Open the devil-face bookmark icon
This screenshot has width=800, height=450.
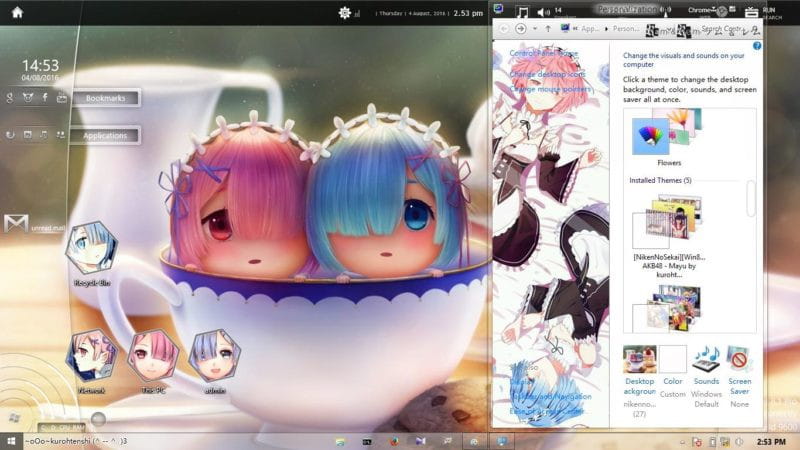28,97
